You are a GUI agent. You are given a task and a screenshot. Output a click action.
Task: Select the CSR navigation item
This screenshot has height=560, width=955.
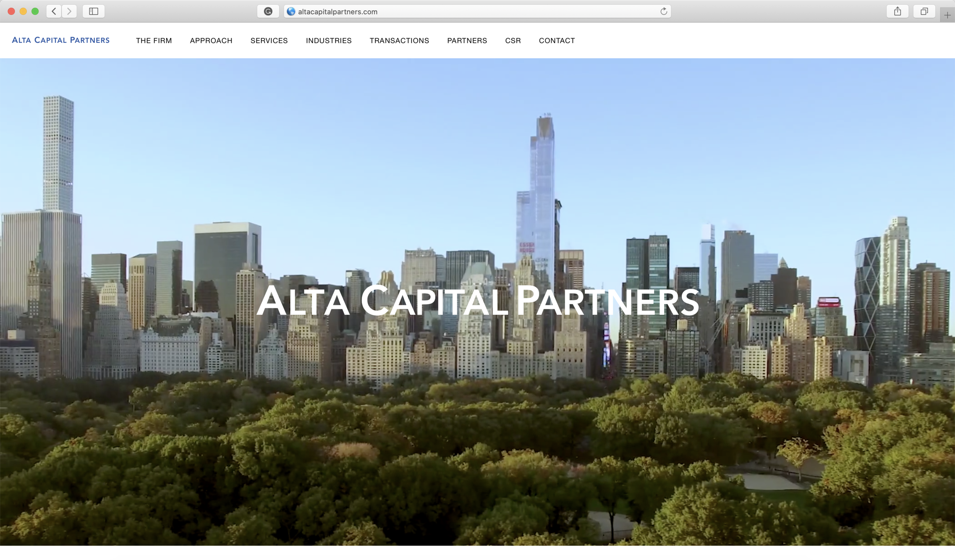[513, 40]
